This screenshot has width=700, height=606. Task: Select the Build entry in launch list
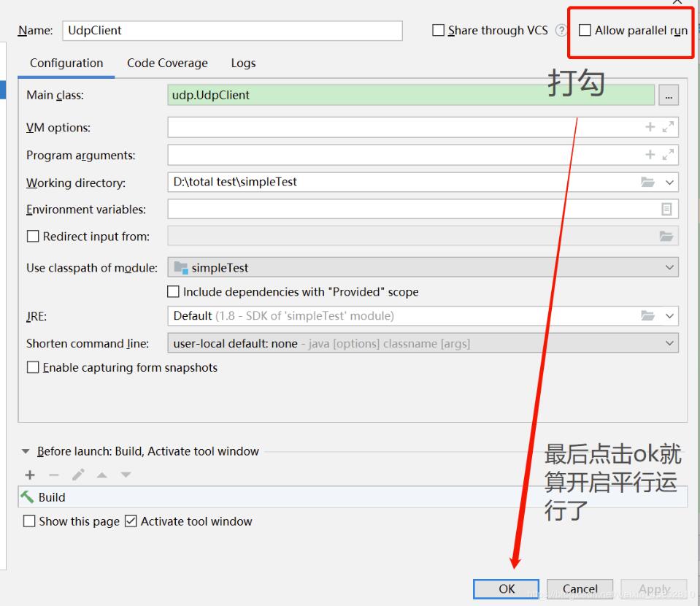(x=353, y=496)
